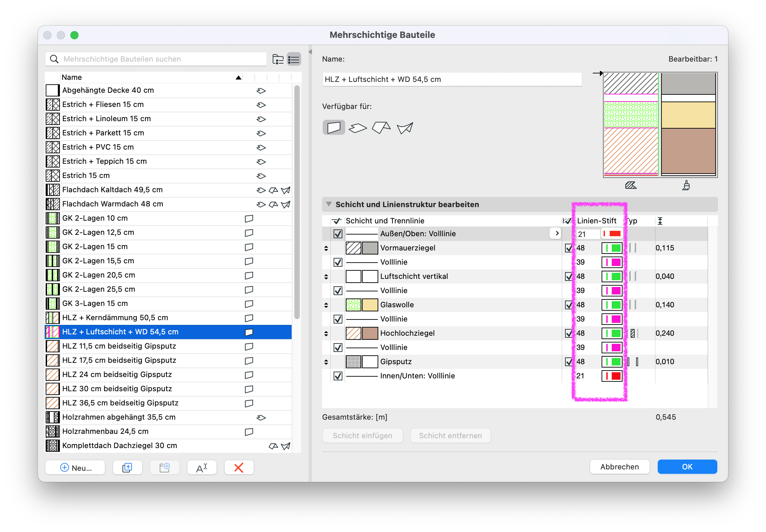The height and width of the screenshot is (532, 766).
Task: Cancel dialog with Abbrechen
Action: point(619,467)
